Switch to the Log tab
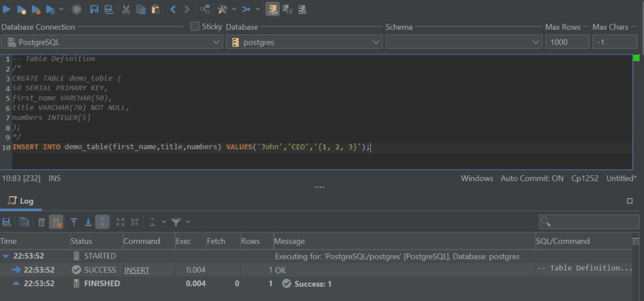Viewport: 644px width, 301px height. (x=21, y=201)
